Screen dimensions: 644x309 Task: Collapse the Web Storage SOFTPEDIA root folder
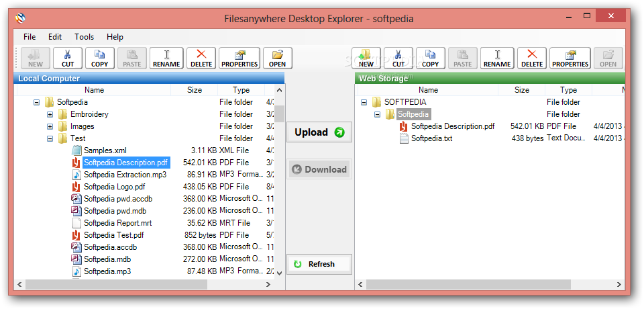(364, 103)
